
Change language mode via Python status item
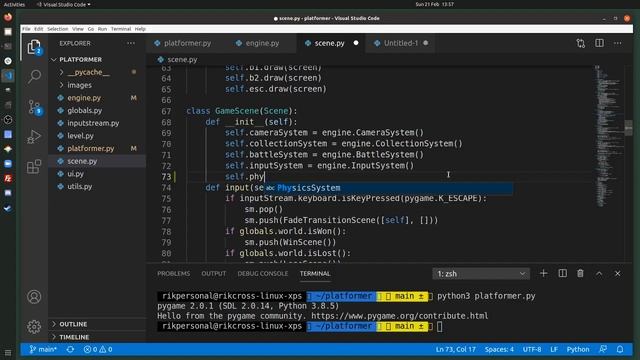pos(578,349)
